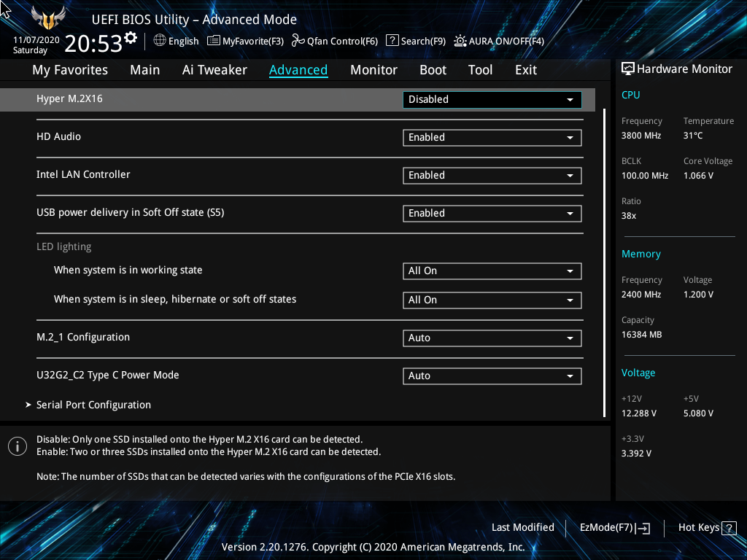Open M.2_1 Configuration Auto dropdown
Screen dimensions: 747x560
(492, 338)
